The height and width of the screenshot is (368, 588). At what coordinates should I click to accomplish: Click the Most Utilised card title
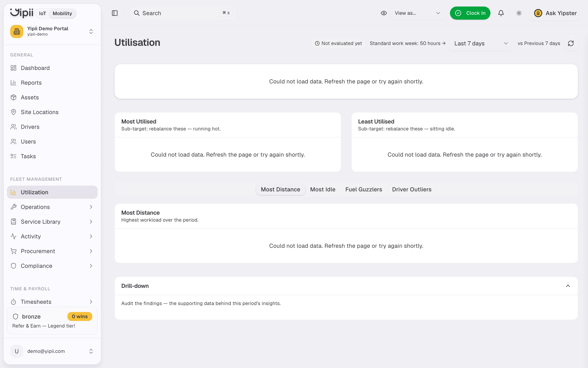(139, 121)
